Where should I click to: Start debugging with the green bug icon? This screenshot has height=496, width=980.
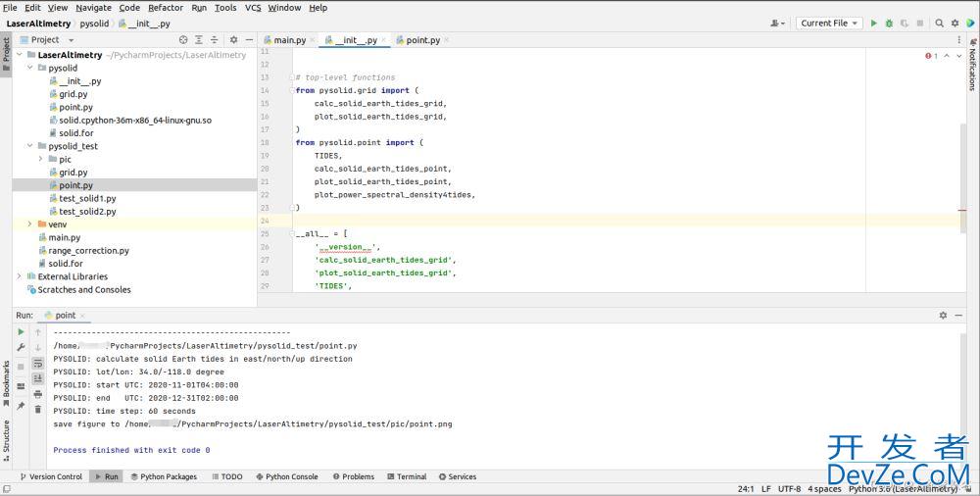889,24
